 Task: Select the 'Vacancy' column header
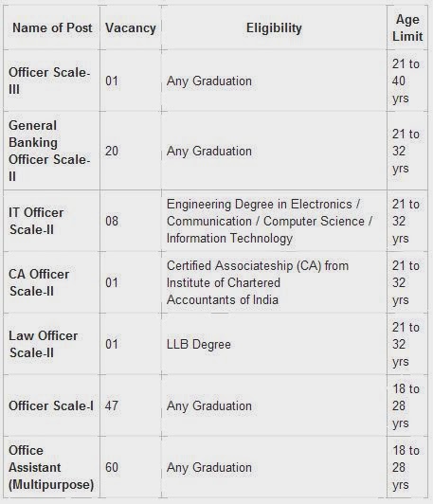click(x=131, y=28)
